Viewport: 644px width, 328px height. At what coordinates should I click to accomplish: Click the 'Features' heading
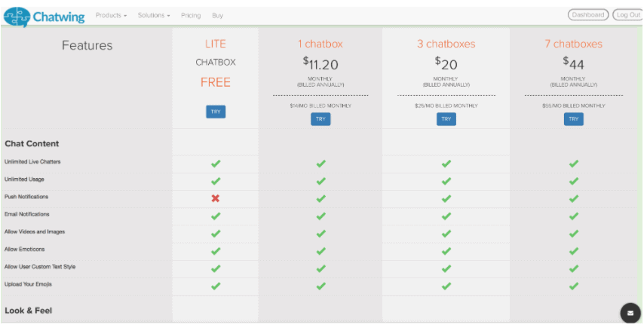coord(87,45)
